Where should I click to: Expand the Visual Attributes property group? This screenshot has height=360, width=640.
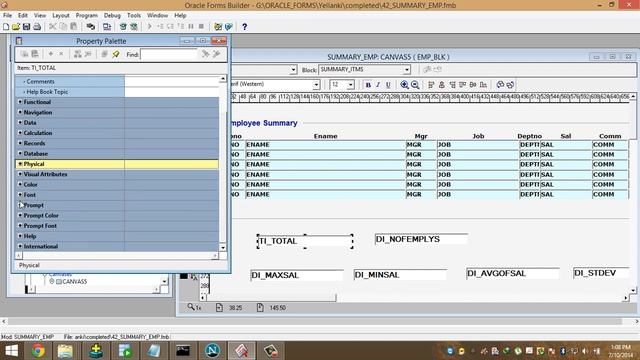(x=20, y=174)
